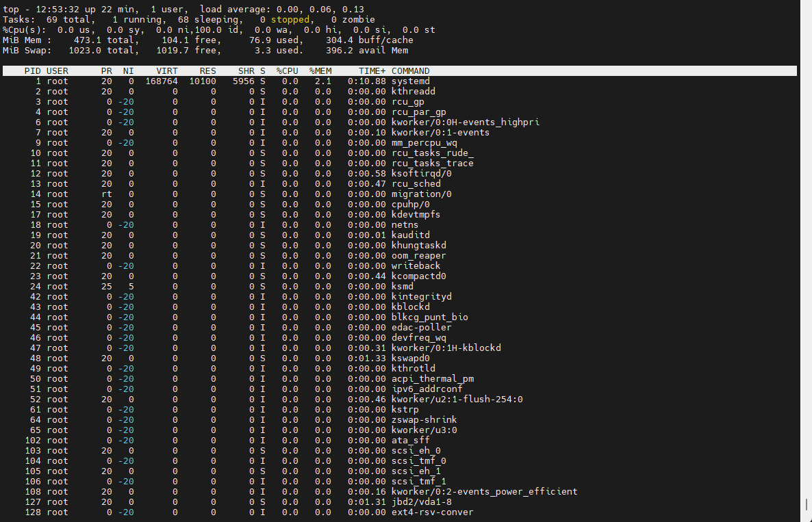Image resolution: width=812 pixels, height=522 pixels.
Task: Click the kswapd0 command entry
Action: tap(411, 358)
